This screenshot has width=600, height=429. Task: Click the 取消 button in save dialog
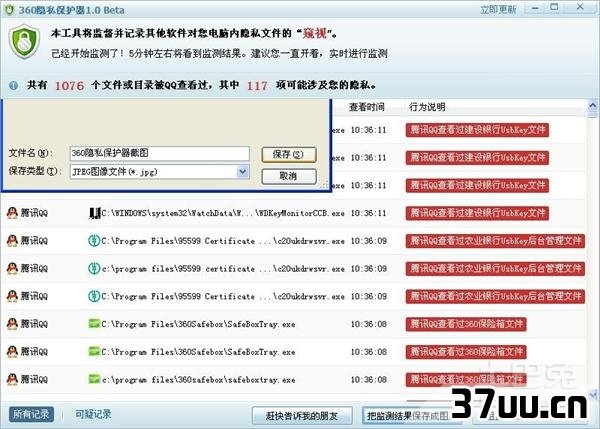[x=289, y=176]
